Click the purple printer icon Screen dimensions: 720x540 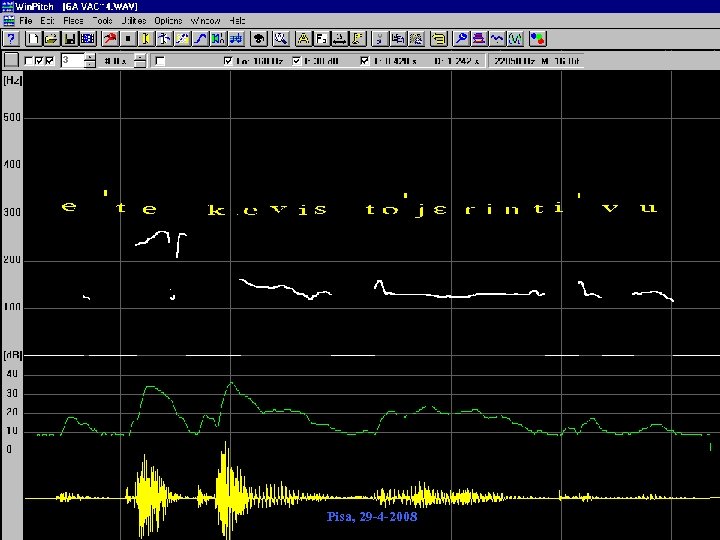[479, 39]
